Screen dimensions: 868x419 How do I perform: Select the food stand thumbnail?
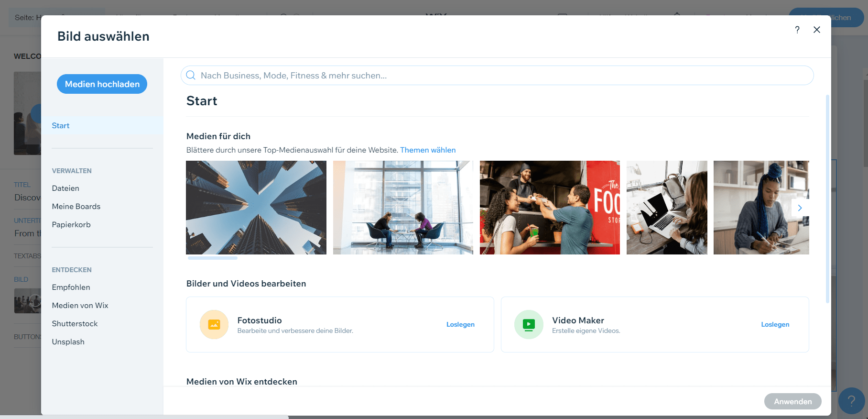point(550,208)
